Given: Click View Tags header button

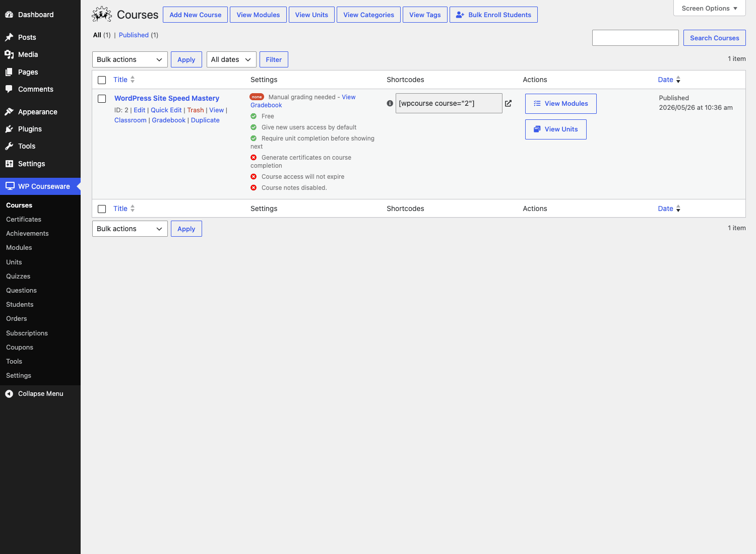Looking at the screenshot, I should tap(425, 15).
